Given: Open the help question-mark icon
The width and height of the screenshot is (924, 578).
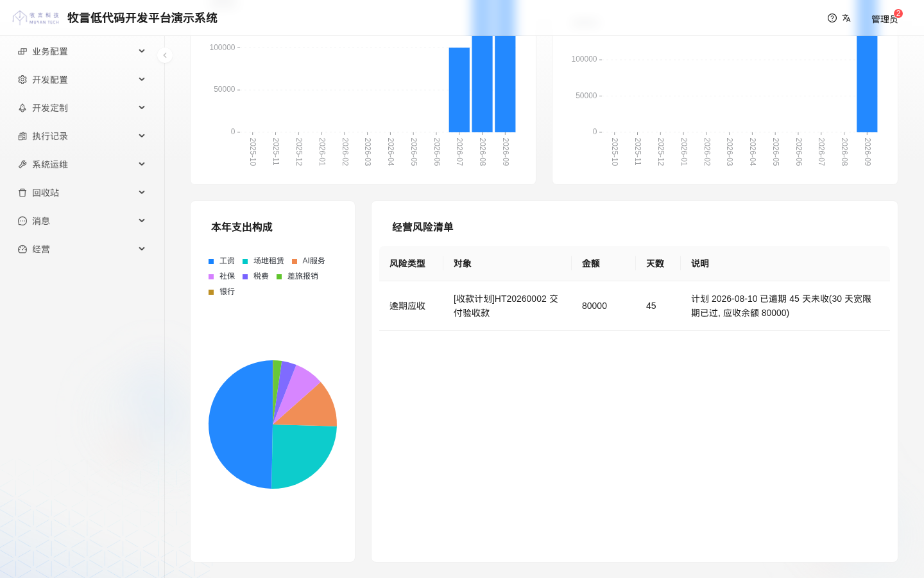Looking at the screenshot, I should pyautogui.click(x=832, y=18).
